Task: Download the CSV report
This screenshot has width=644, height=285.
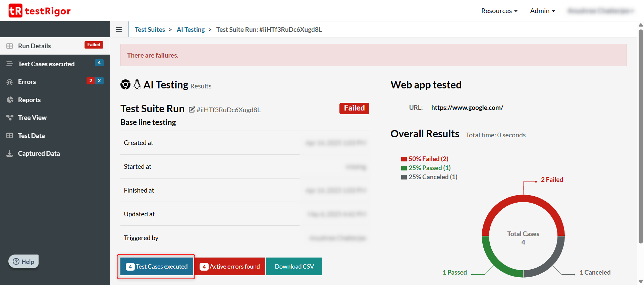Action: [x=294, y=267]
